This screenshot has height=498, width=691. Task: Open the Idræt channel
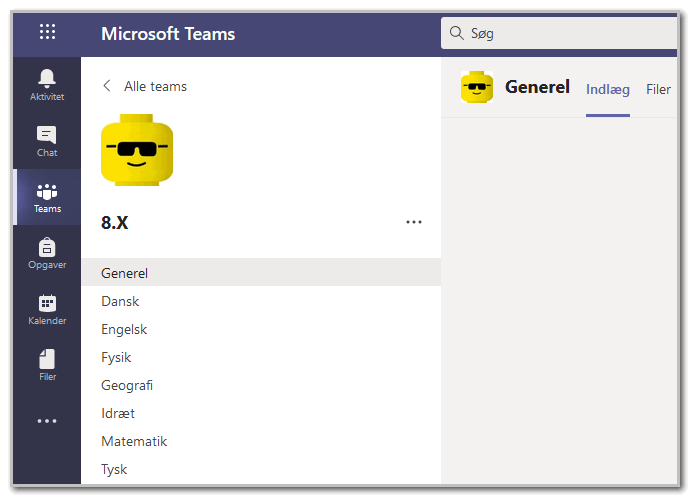tap(261, 413)
